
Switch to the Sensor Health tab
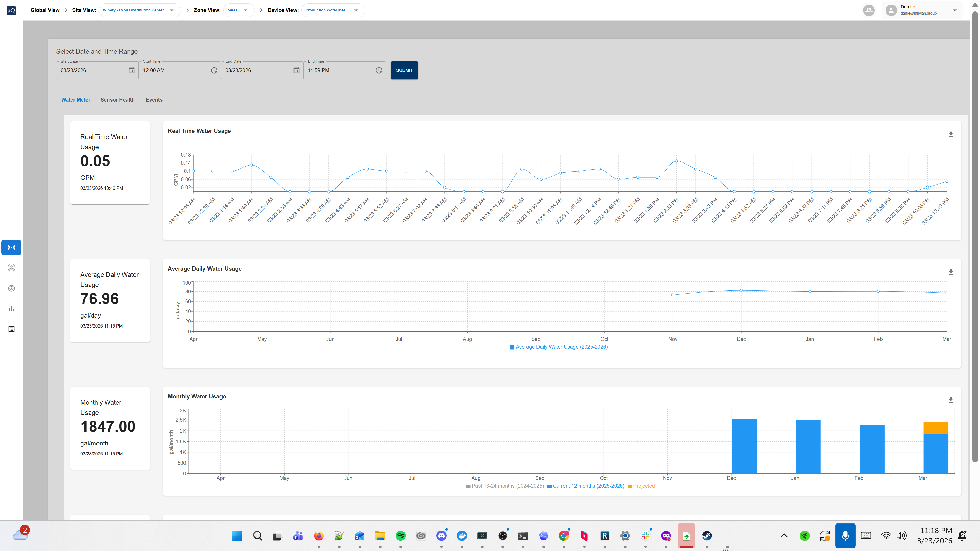[118, 100]
